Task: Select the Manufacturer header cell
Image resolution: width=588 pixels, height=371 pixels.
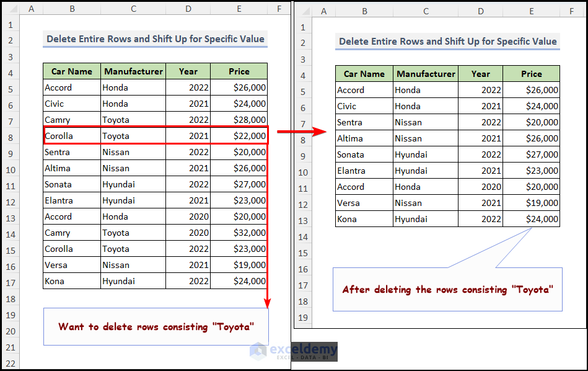Action: [133, 71]
